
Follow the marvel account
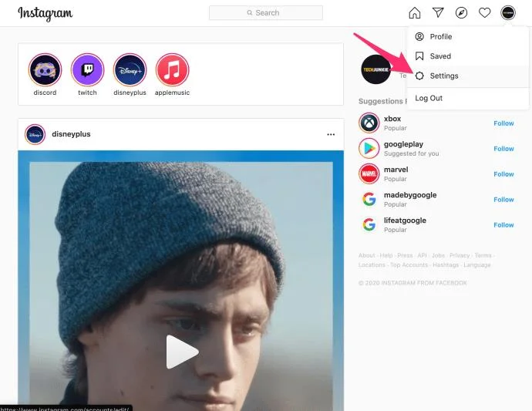503,174
